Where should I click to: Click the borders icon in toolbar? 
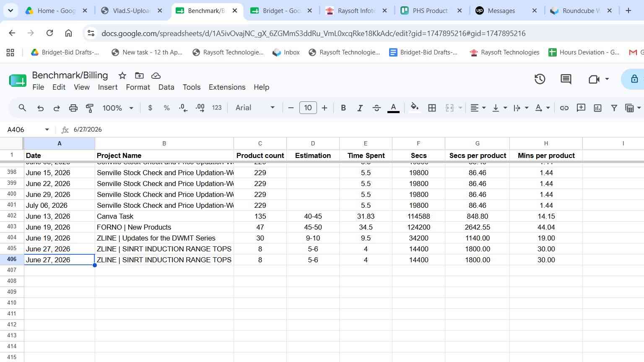click(432, 108)
